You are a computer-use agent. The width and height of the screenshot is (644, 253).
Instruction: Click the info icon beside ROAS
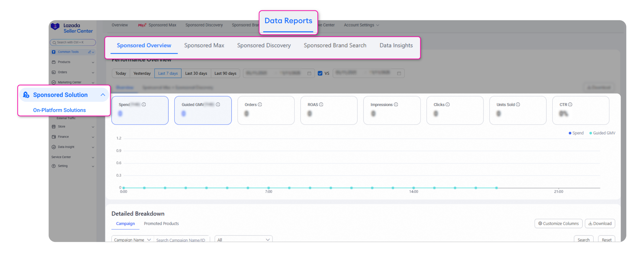(321, 105)
